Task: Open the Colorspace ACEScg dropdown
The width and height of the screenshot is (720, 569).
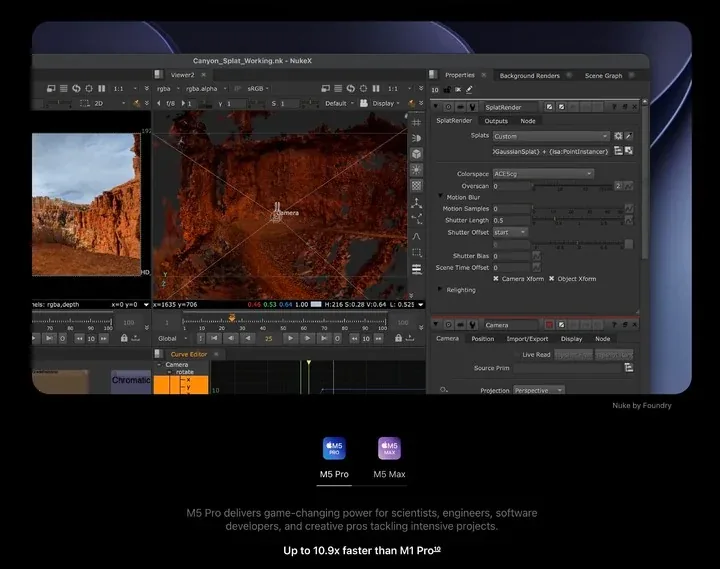Action: tap(543, 174)
